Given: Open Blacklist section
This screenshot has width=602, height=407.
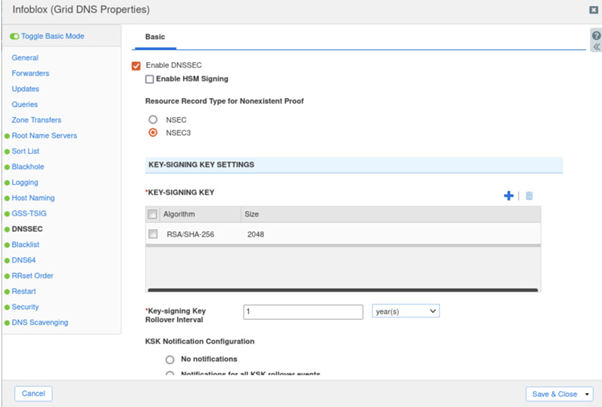Looking at the screenshot, I should pos(26,245).
